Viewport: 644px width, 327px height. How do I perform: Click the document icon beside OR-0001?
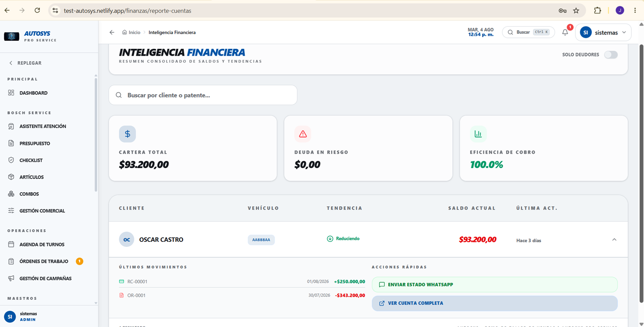[x=122, y=295]
